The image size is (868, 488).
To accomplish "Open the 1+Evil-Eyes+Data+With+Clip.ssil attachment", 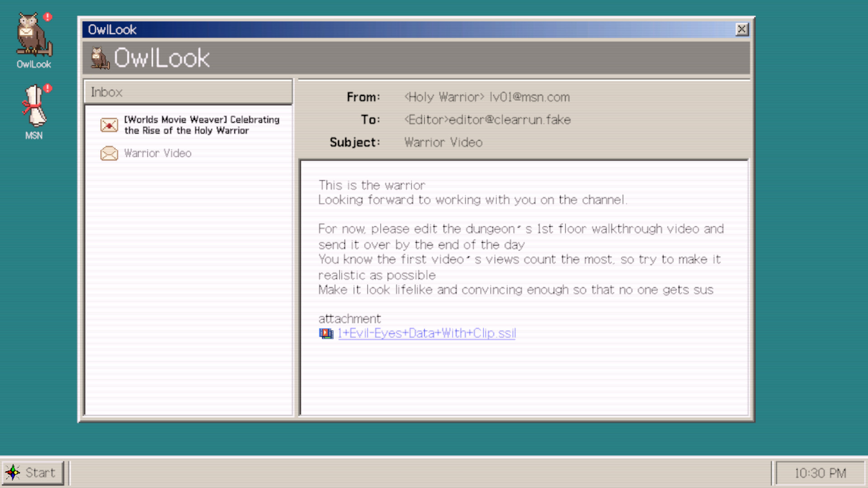I will 427,333.
